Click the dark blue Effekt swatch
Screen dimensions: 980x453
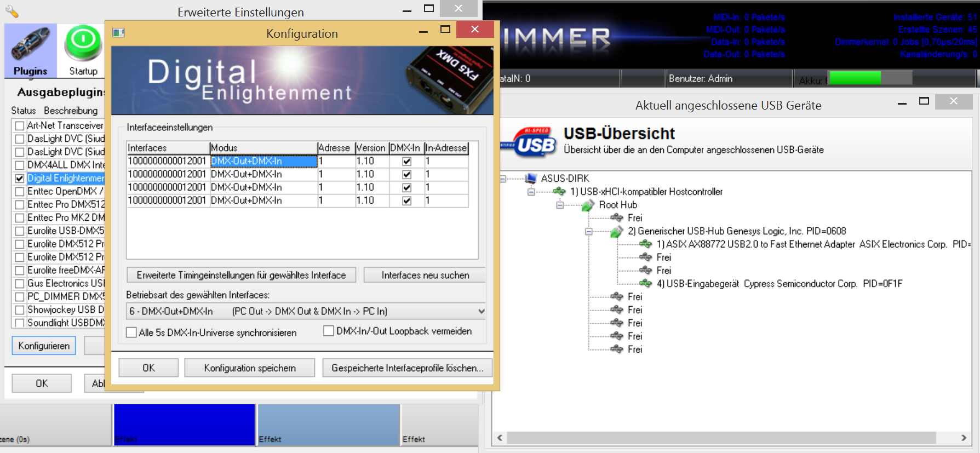pos(184,425)
